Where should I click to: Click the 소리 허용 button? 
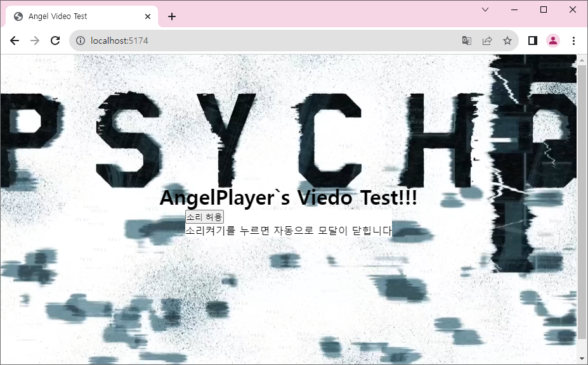point(204,217)
